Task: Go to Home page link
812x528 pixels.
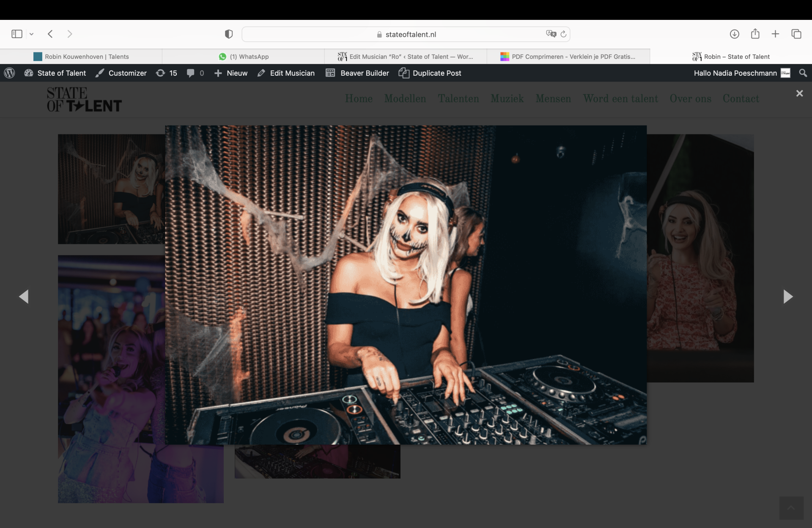Action: (x=359, y=98)
